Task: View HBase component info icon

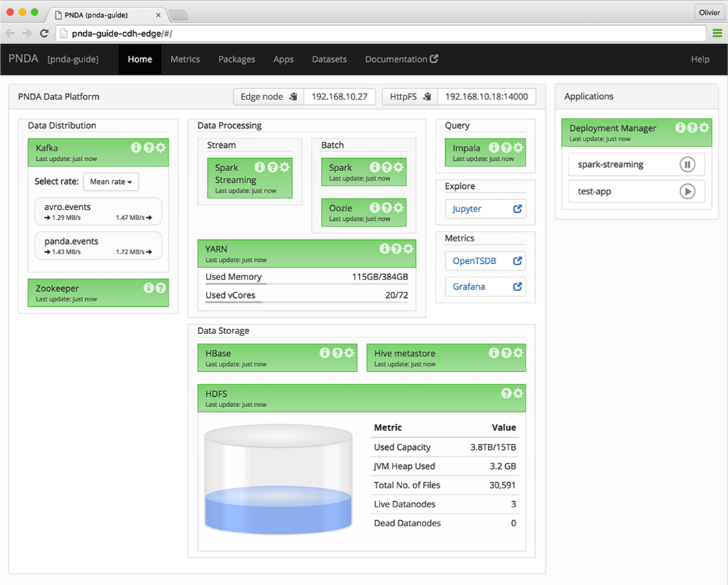Action: coord(324,353)
